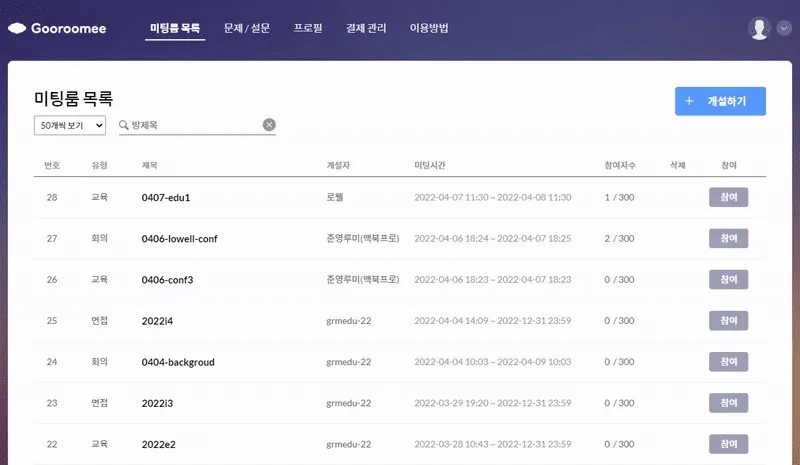Click the 유형 column header

click(x=99, y=165)
